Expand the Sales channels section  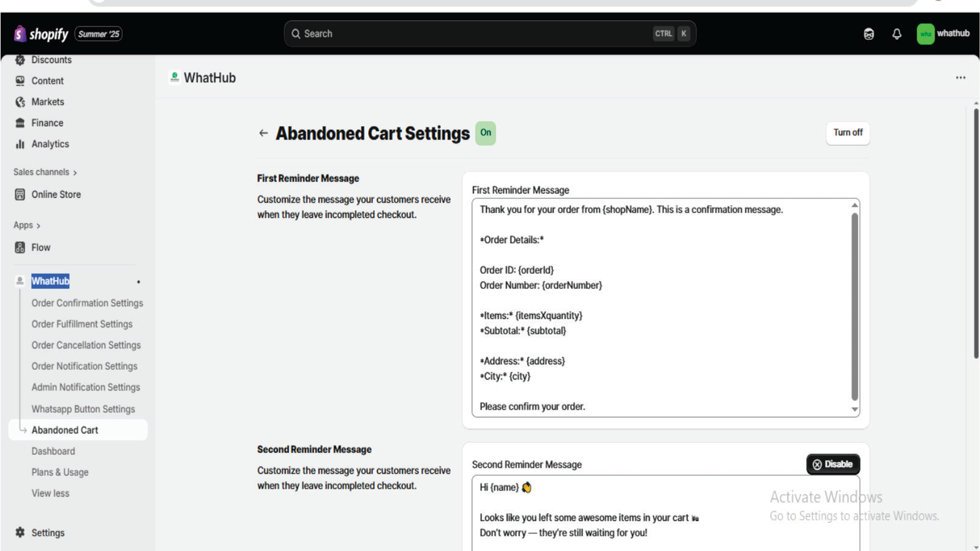tap(45, 172)
